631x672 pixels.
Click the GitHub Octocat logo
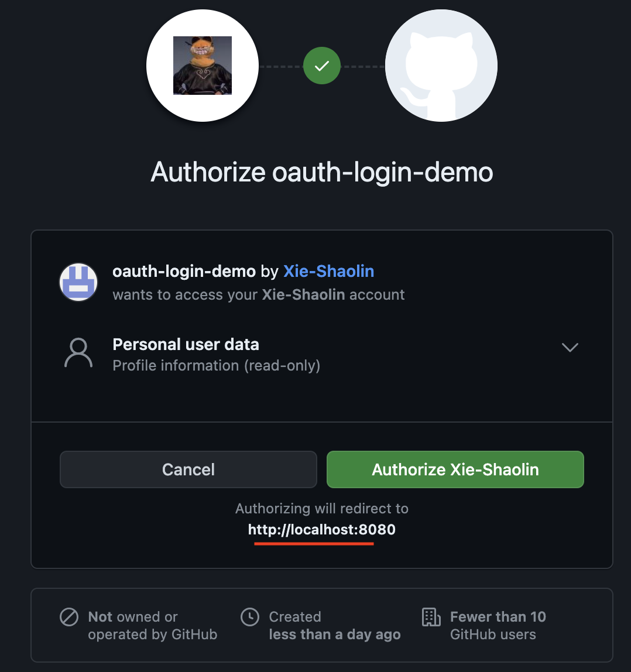click(441, 66)
